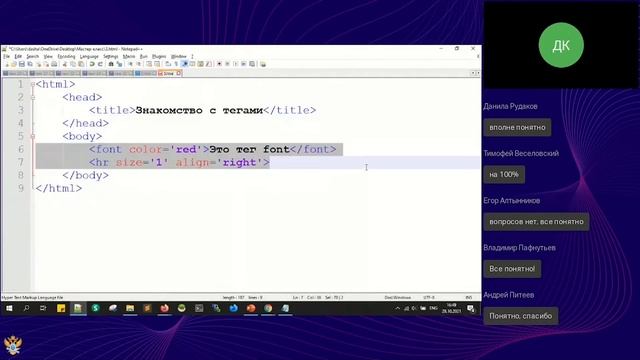Image resolution: width=640 pixels, height=360 pixels.
Task: Open the notification center icon
Action: 471,309
